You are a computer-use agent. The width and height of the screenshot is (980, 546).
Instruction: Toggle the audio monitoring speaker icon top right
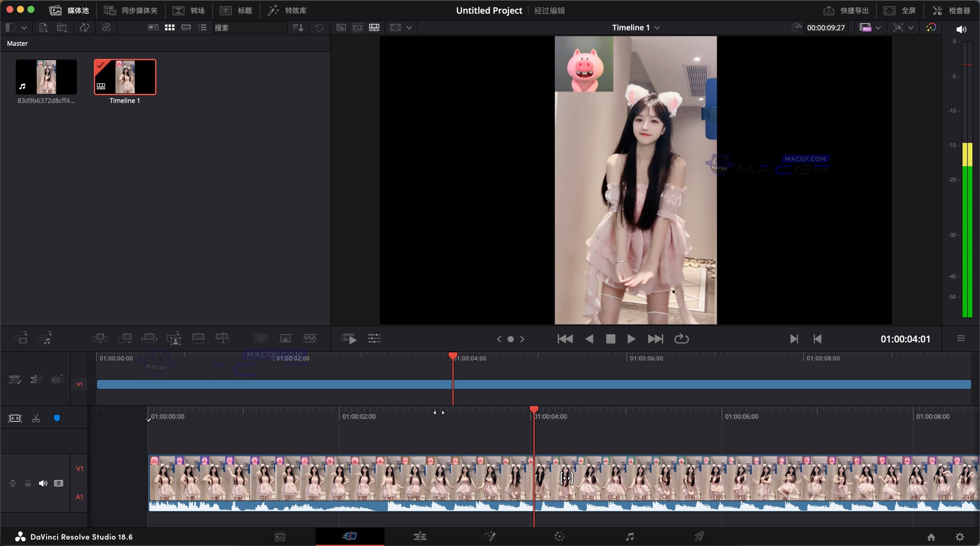point(962,29)
